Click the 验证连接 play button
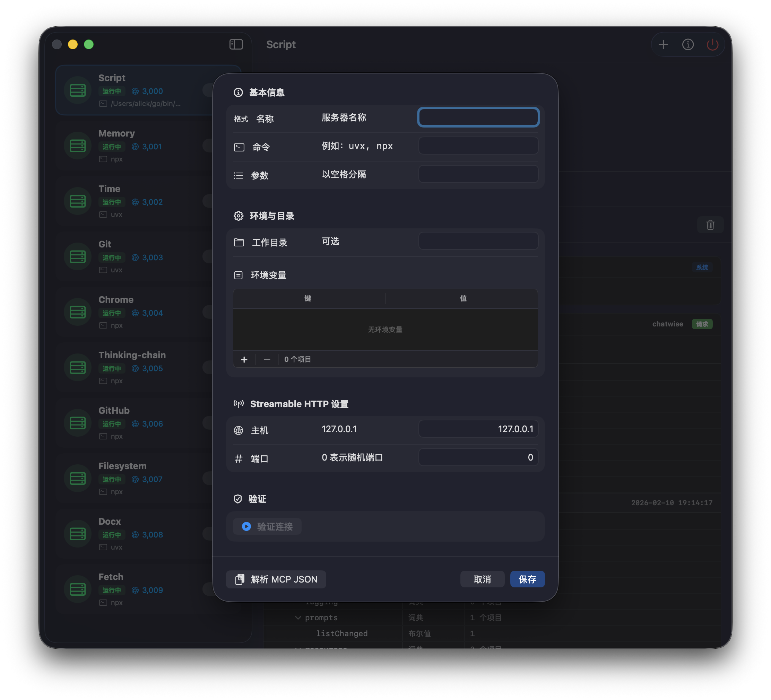The height and width of the screenshot is (700, 771). coord(267,526)
